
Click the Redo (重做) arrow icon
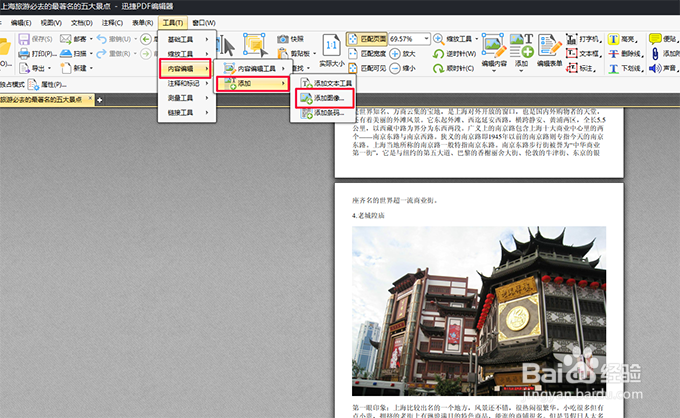coord(101,54)
